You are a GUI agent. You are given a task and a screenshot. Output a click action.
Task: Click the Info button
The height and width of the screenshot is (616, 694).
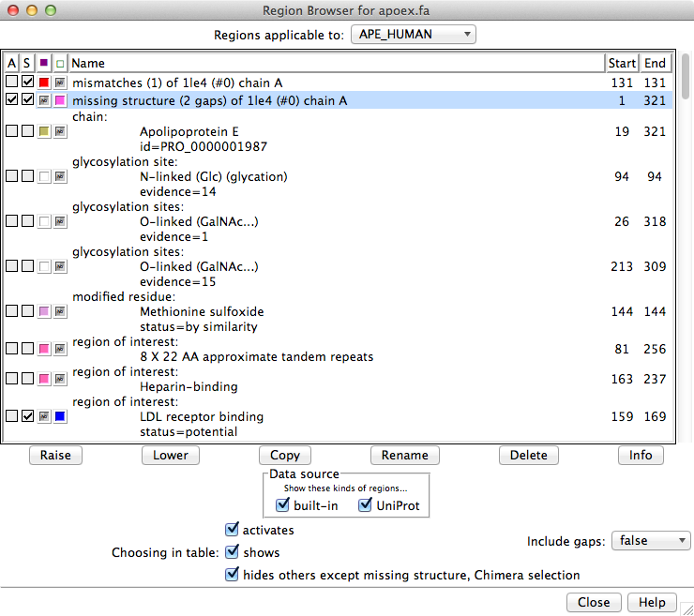point(641,455)
